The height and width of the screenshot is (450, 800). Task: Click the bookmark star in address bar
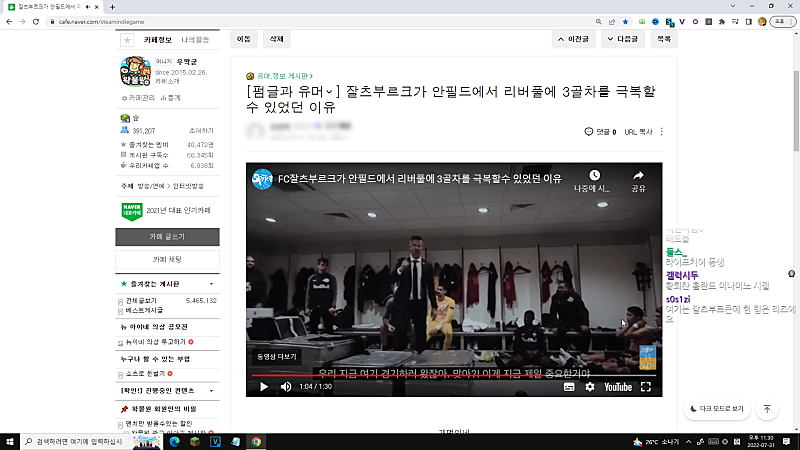tap(625, 22)
